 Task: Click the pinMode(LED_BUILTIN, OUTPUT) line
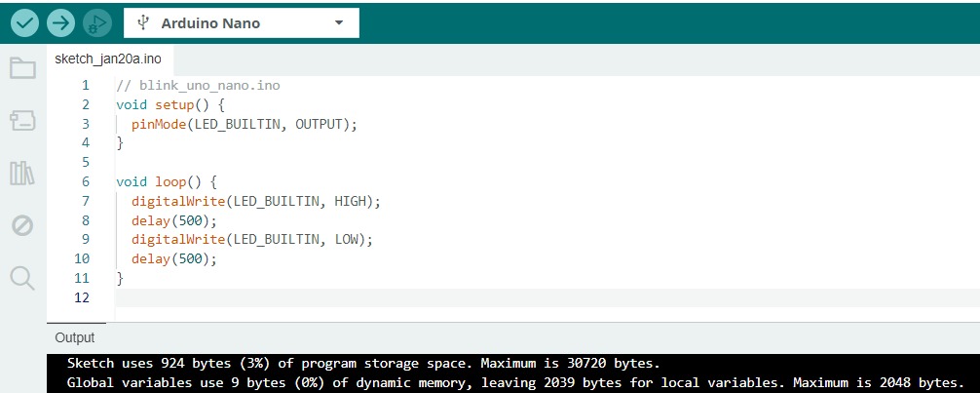click(245, 124)
